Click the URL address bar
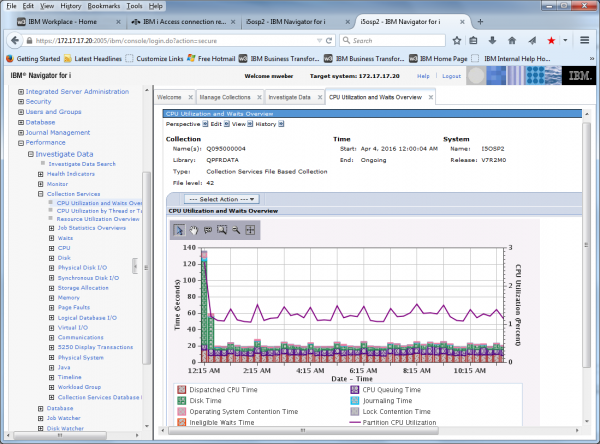Image resolution: width=600 pixels, height=444 pixels. click(x=174, y=41)
